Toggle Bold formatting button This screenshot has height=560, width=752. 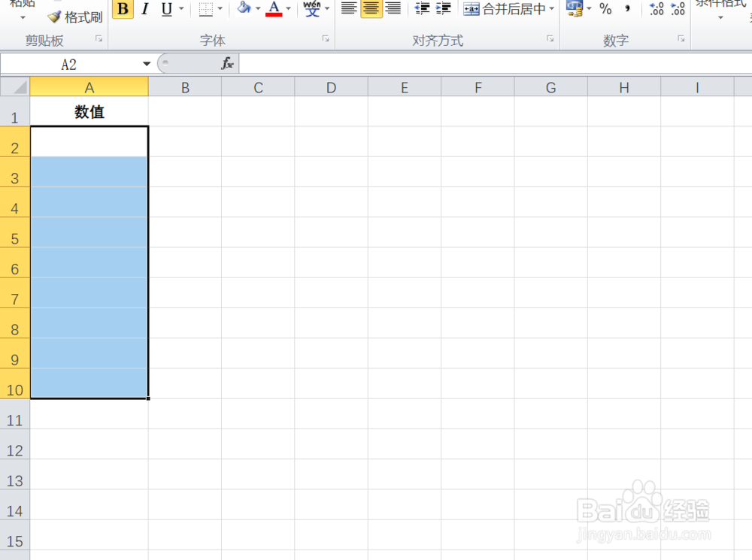pos(123,8)
